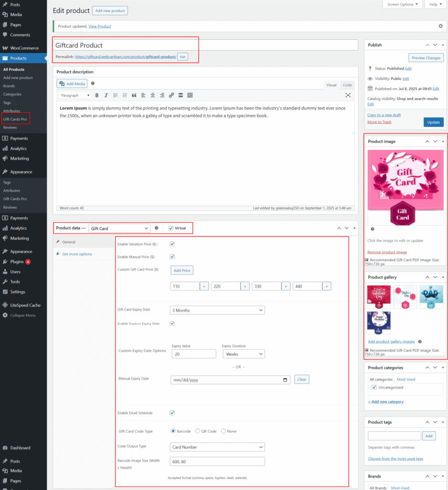Click the main product image thumbnail
Image resolution: width=448 pixels, height=490 pixels.
(x=405, y=187)
